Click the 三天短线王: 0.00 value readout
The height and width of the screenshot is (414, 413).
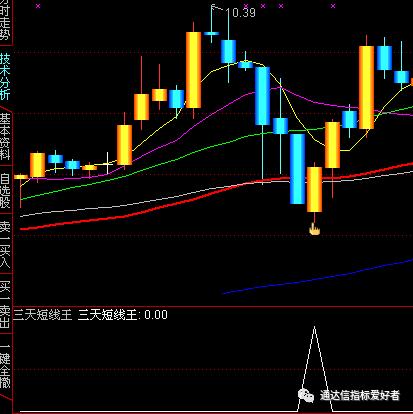tap(123, 315)
